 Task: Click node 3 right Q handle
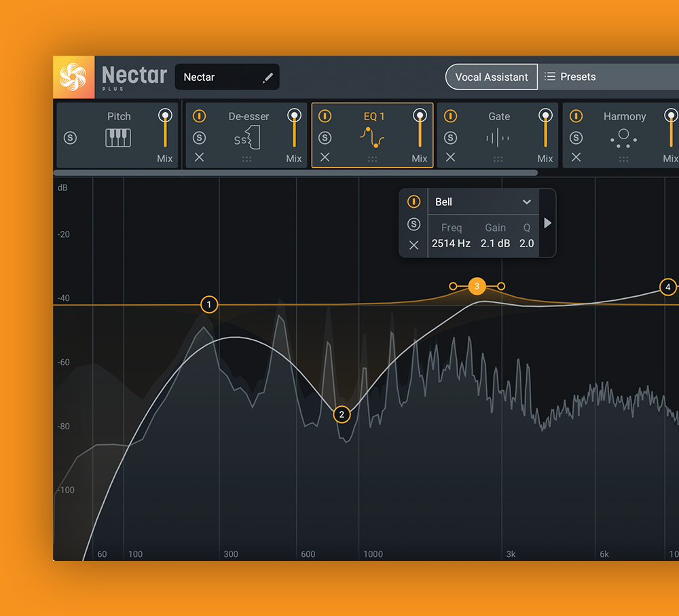[501, 286]
